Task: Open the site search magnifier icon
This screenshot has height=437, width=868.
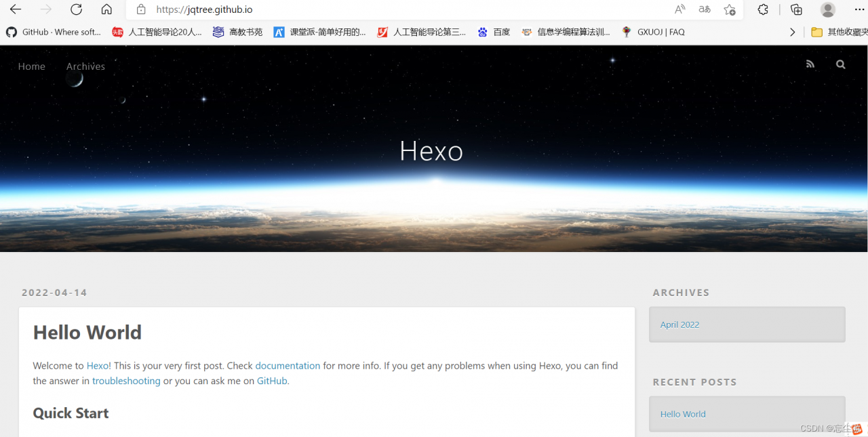Action: pyautogui.click(x=841, y=64)
